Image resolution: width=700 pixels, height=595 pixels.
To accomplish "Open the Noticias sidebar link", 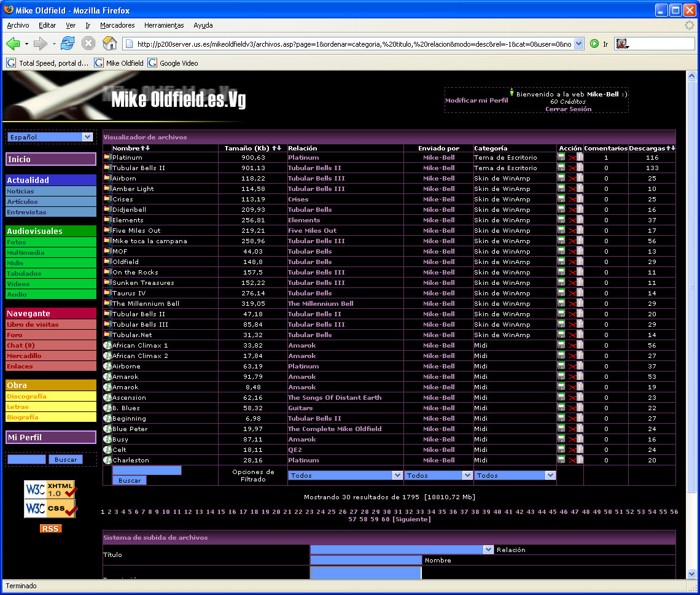I will click(x=51, y=191).
